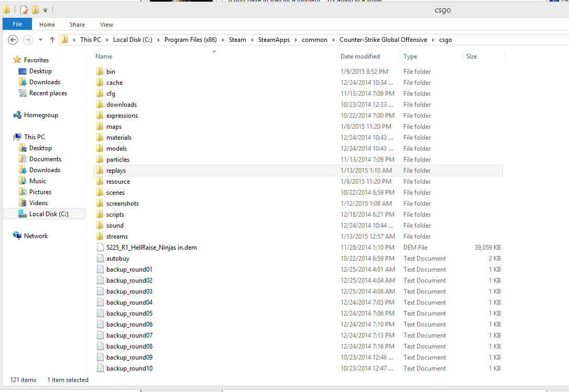This screenshot has width=569, height=392.
Task: Select Local Disk (C:) in navigation pane
Action: (x=44, y=214)
